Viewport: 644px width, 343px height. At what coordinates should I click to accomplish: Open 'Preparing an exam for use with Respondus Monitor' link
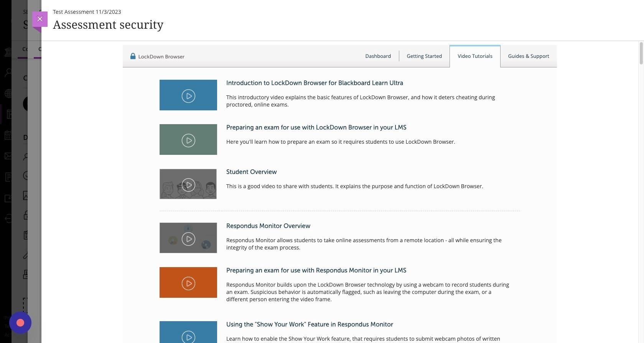pyautogui.click(x=316, y=271)
